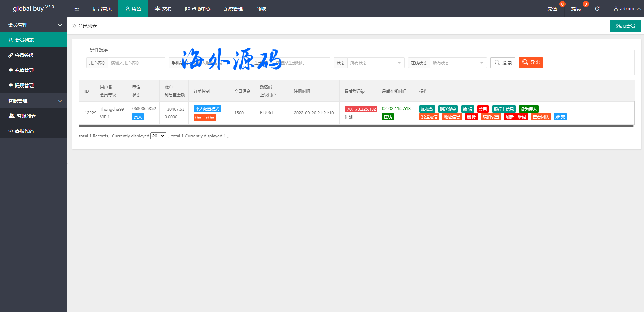The image size is (644, 312).
Task: Focus the 用户名称 search input field
Action: pos(136,63)
